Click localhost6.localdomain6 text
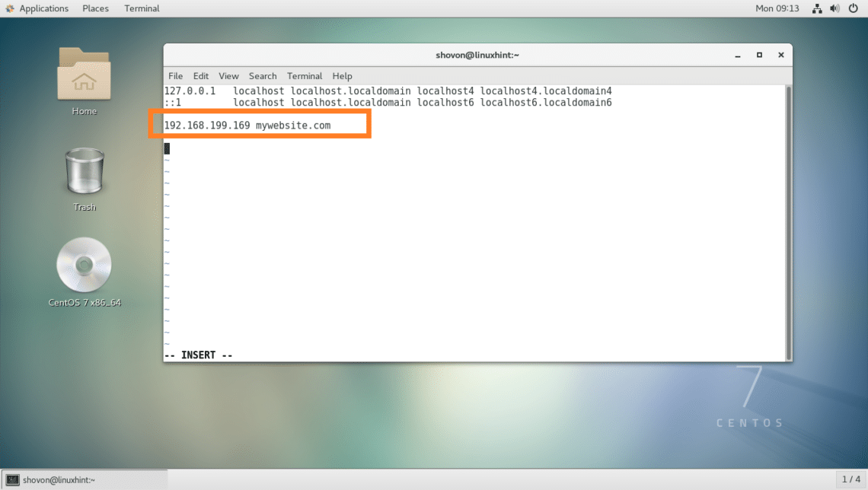Viewport: 868px width, 490px height. 546,102
